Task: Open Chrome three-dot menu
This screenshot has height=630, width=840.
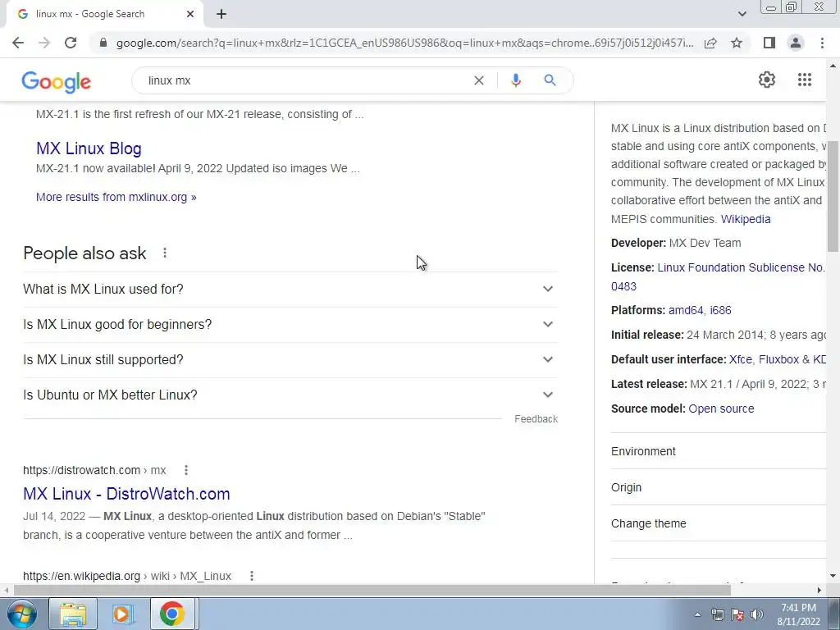Action: click(822, 43)
